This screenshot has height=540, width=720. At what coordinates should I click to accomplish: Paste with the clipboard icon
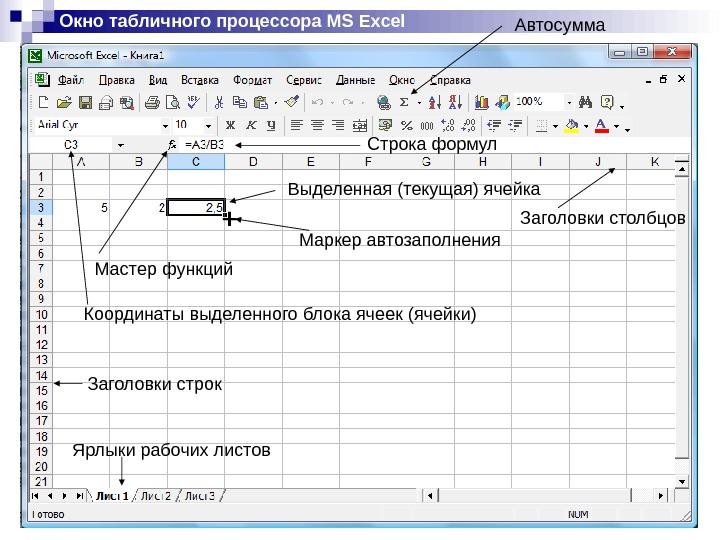click(x=261, y=102)
